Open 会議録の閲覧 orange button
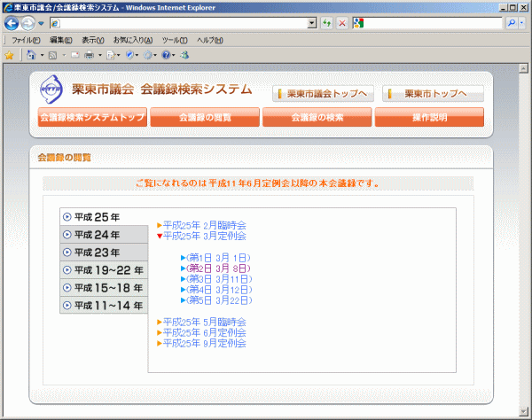Screen dimensions: 532x420 point(205,117)
